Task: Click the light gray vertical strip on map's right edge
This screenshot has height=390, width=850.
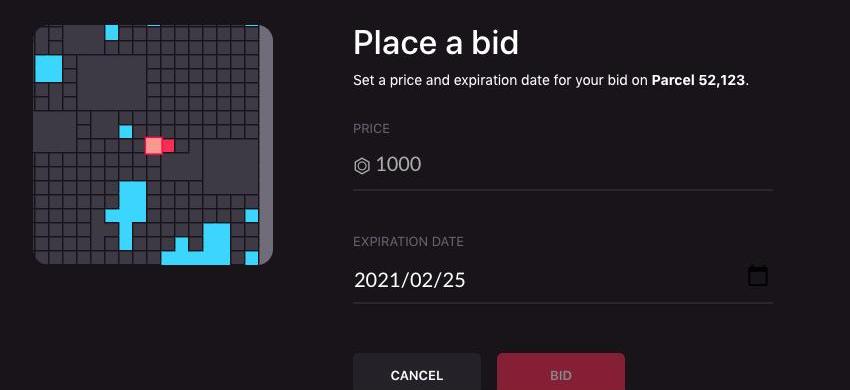Action: pos(266,145)
